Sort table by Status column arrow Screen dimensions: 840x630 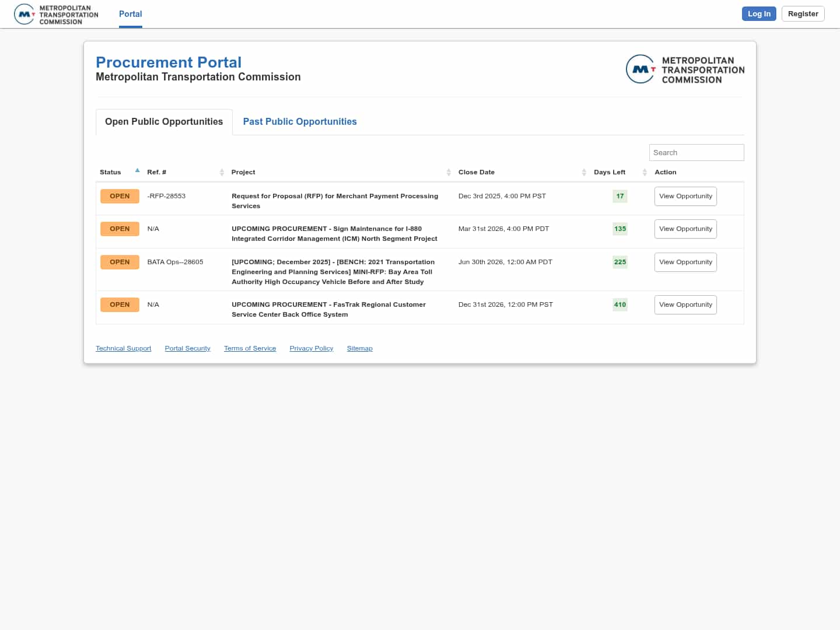(137, 171)
